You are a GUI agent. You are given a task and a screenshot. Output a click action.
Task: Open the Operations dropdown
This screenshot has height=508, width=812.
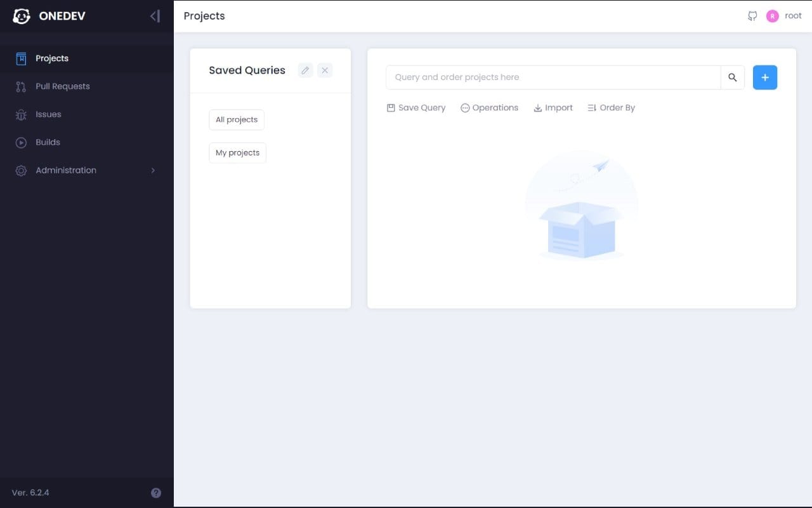coord(490,107)
